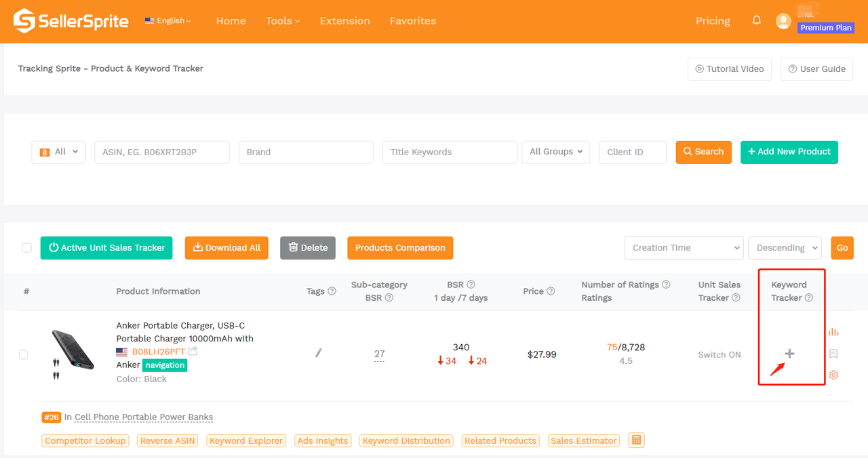868x458 pixels.
Task: Open the Sales Estimator link
Action: [584, 441]
